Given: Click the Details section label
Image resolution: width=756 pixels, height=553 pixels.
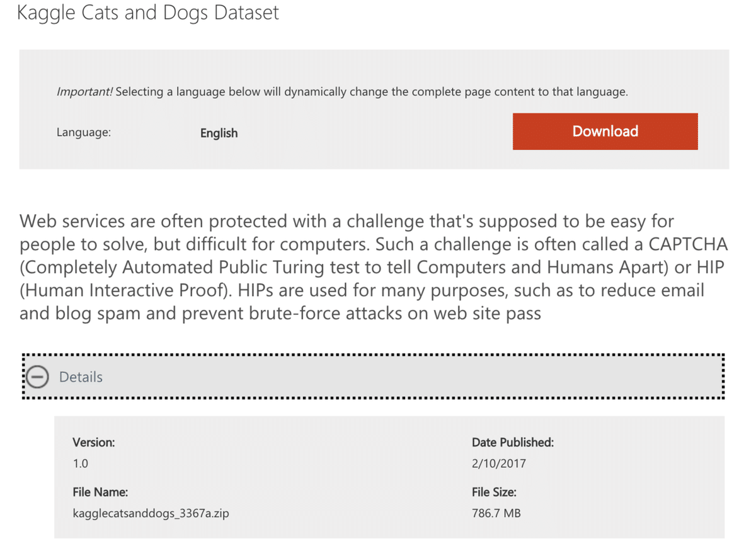Looking at the screenshot, I should tap(81, 377).
